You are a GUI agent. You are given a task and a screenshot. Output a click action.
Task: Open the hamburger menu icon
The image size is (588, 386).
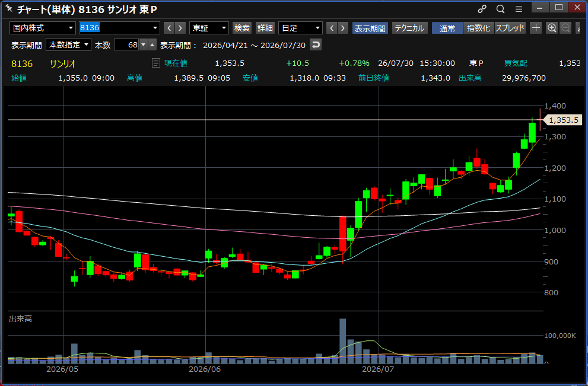tap(519, 9)
